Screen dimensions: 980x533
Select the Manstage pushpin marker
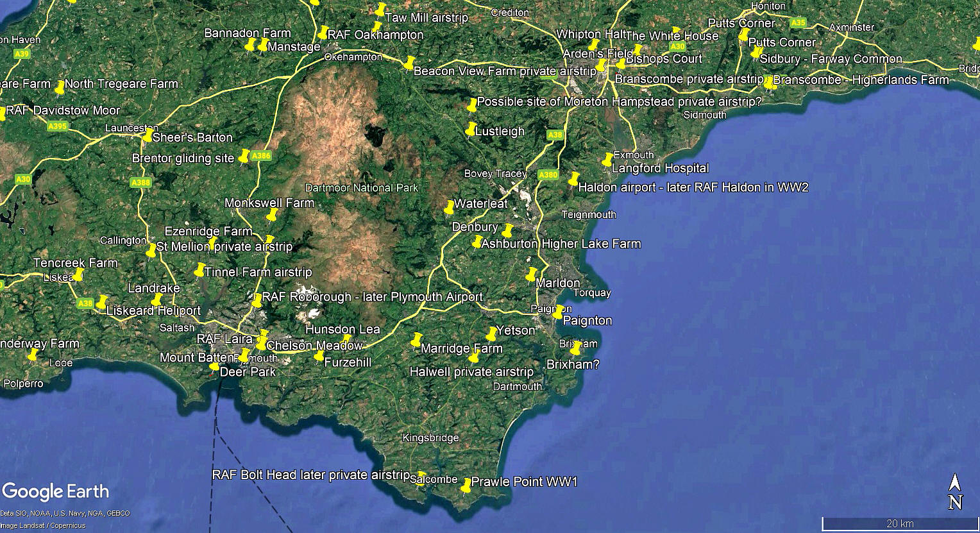(x=264, y=45)
